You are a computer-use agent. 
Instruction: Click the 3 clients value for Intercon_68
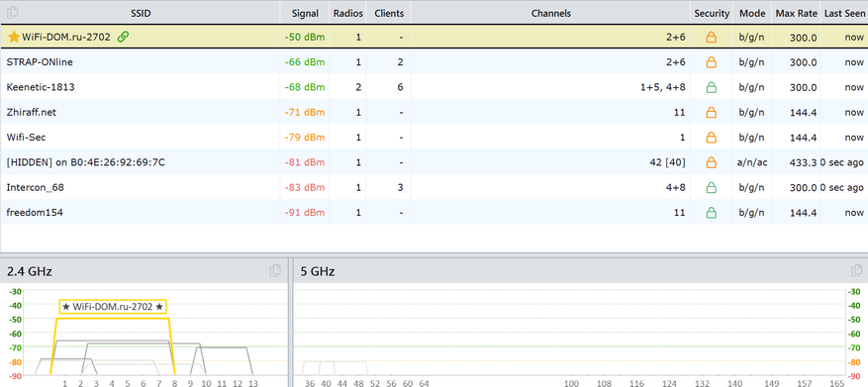pyautogui.click(x=400, y=188)
